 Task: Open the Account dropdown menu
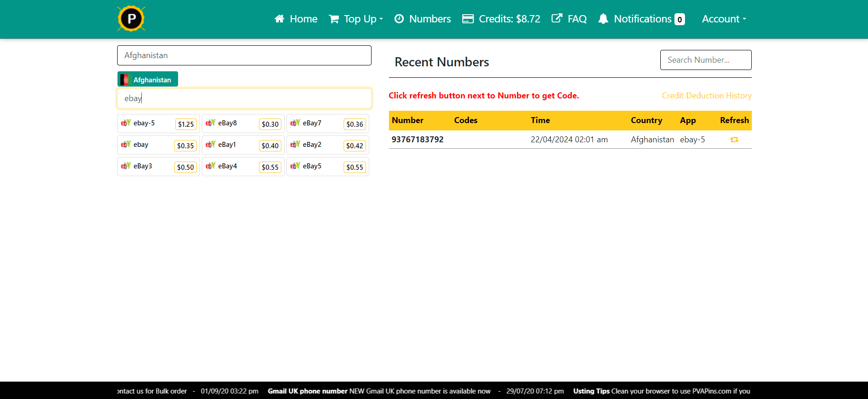tap(724, 19)
